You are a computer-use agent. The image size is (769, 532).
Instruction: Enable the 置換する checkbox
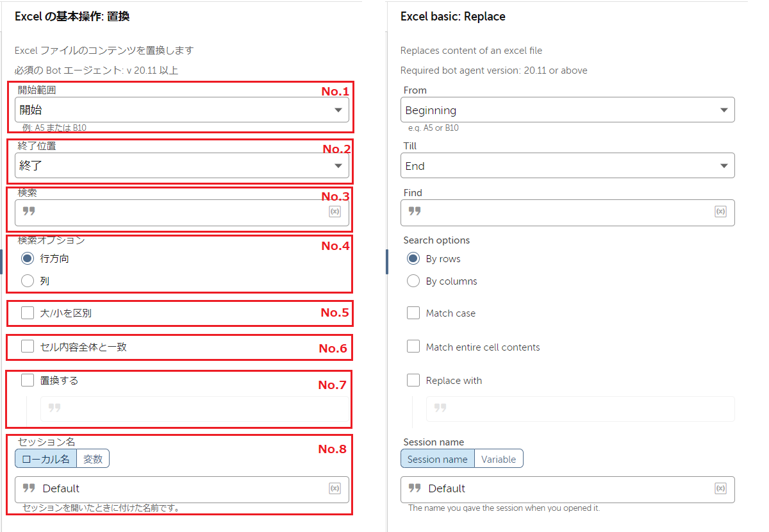28,380
